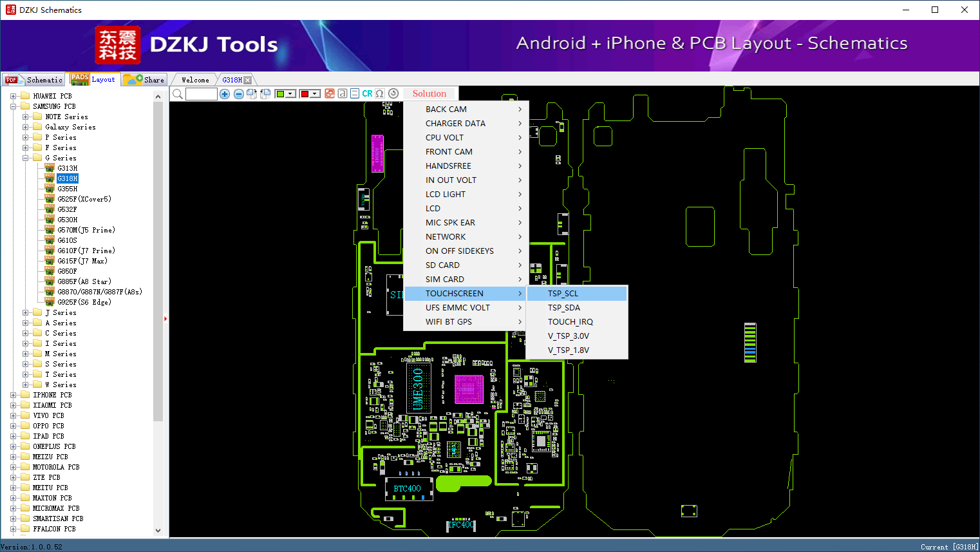Image resolution: width=980 pixels, height=552 pixels.
Task: Click the folder icon beside ONEPLUS PCB
Action: coord(25,446)
